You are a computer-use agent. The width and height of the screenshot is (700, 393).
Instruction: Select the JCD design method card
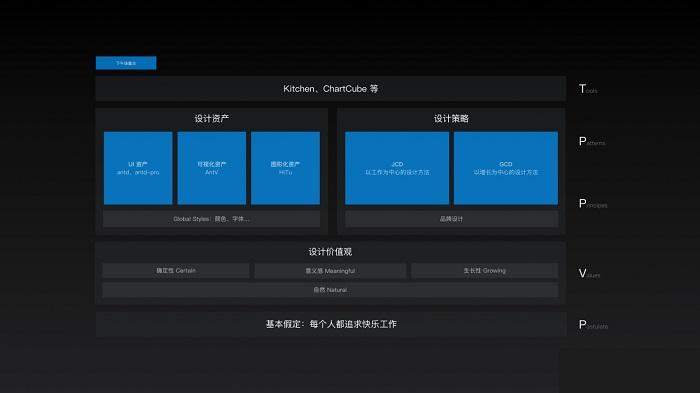pyautogui.click(x=397, y=168)
